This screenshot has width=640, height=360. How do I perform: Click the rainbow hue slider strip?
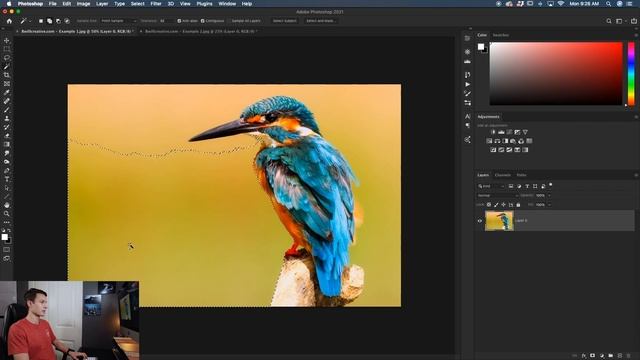tap(631, 73)
